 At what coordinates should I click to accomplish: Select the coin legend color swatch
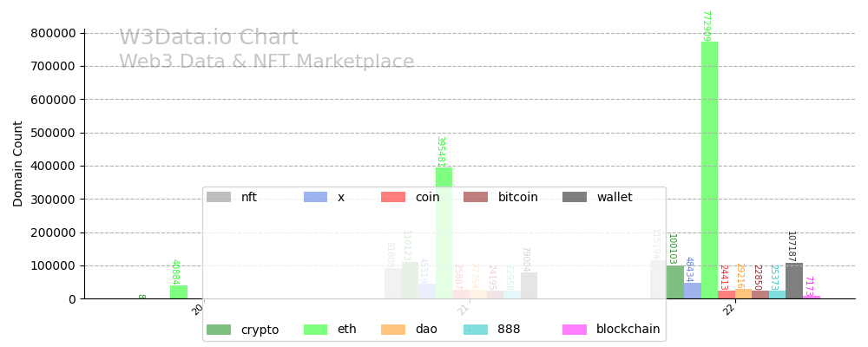click(x=393, y=197)
